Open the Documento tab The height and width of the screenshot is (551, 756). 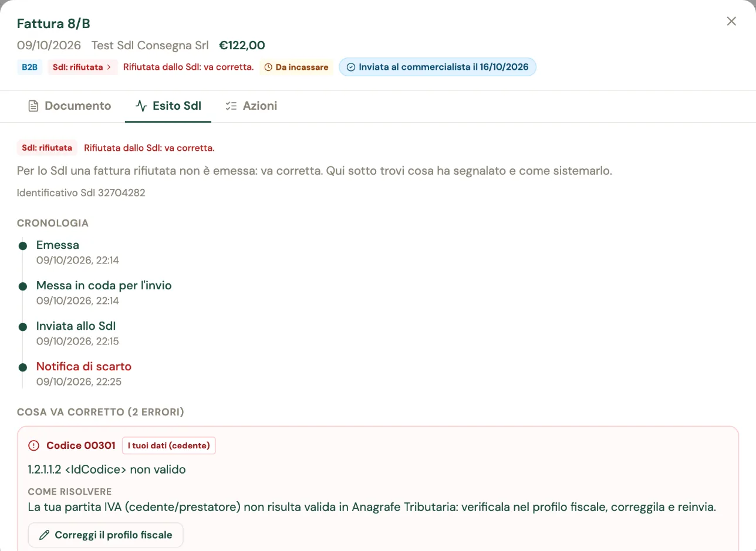[70, 106]
